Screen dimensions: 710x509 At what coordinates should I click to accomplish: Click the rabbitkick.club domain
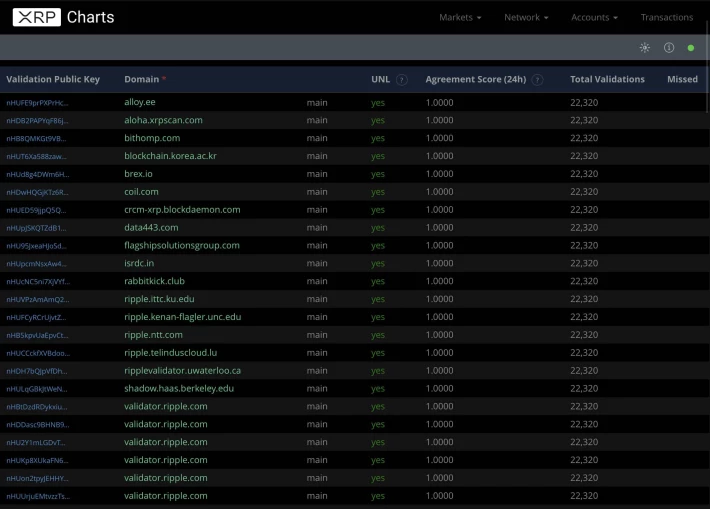pos(154,281)
